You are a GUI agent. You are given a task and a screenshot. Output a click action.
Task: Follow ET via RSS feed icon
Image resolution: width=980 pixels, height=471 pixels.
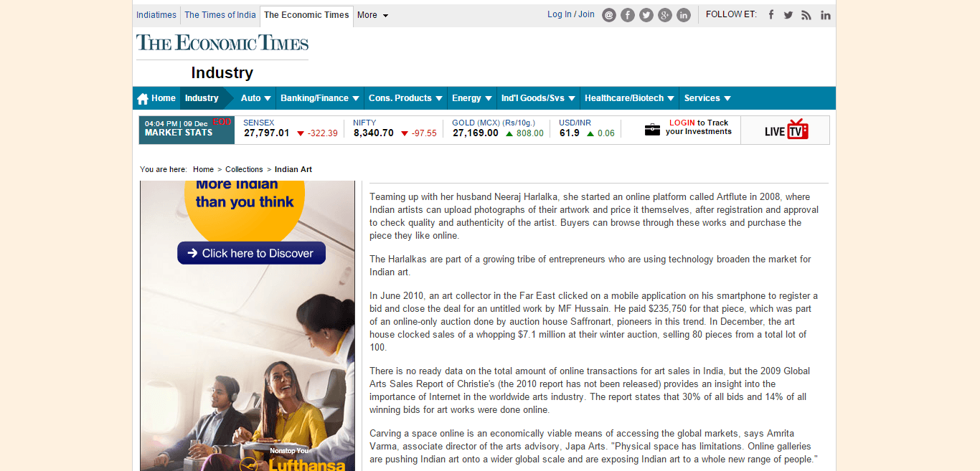[x=806, y=15]
